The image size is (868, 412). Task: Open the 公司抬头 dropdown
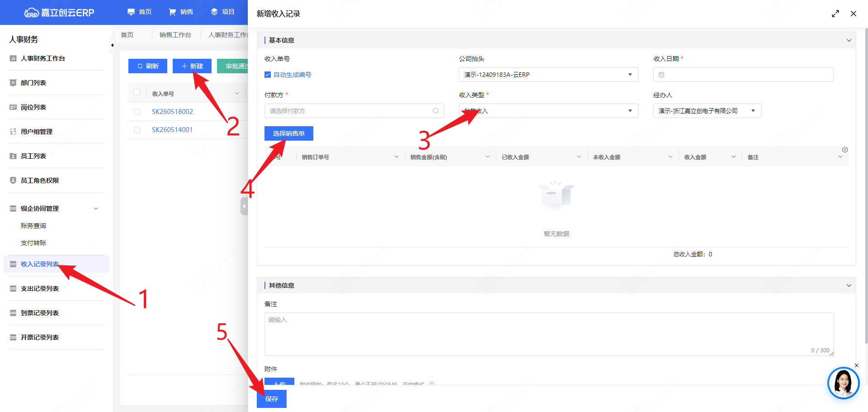(548, 75)
